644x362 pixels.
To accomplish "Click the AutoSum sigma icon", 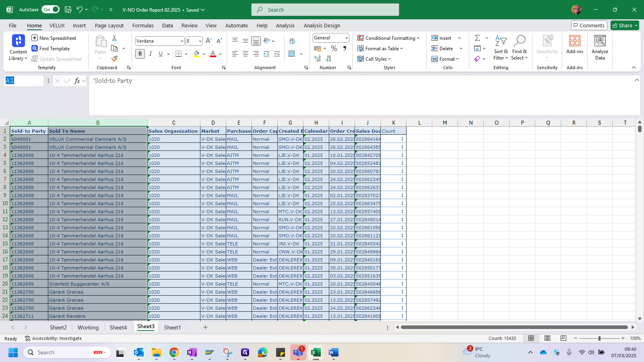I will click(477, 38).
